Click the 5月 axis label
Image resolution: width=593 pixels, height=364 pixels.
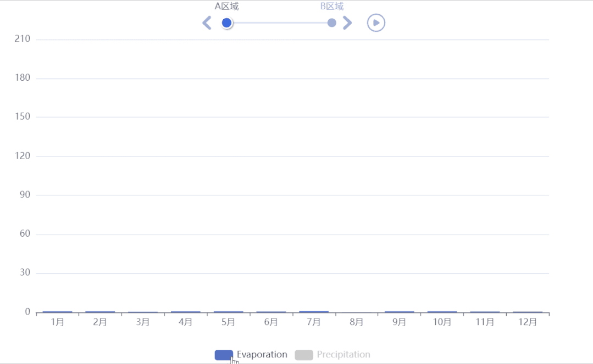228,323
